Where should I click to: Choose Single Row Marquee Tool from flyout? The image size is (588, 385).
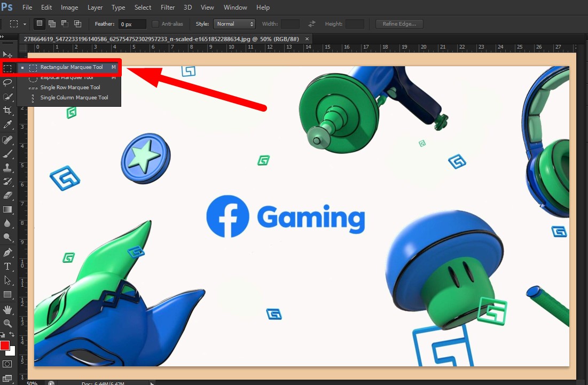click(70, 88)
